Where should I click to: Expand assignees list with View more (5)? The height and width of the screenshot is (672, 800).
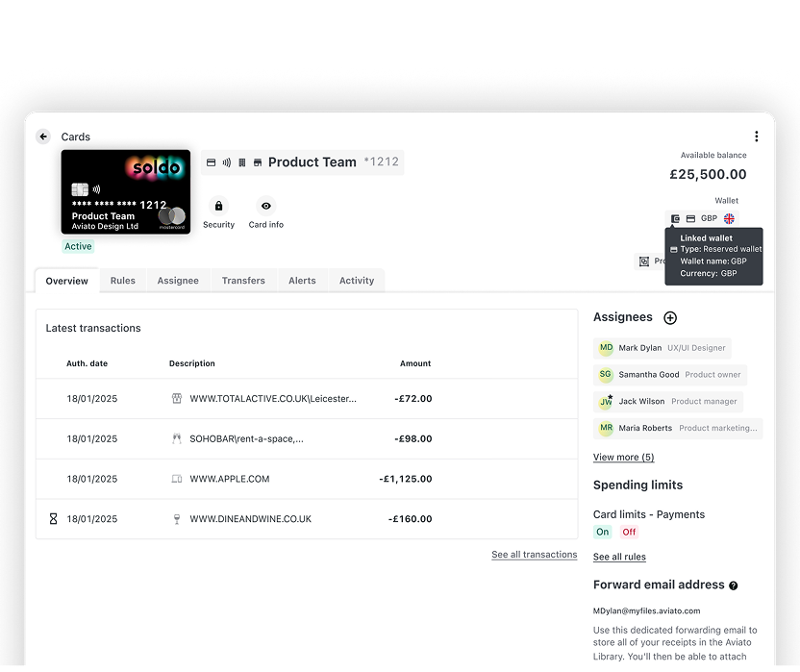623,458
